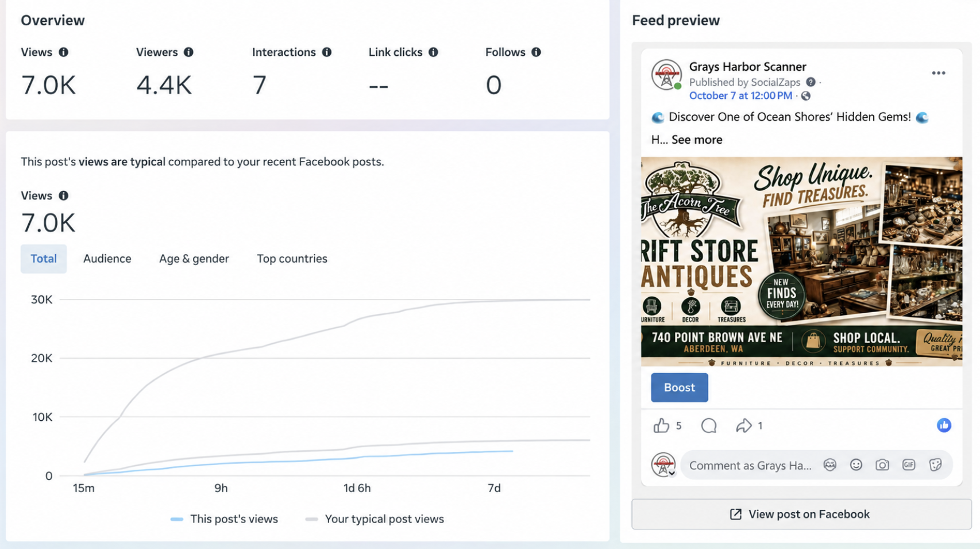Click the share arrow icon on the post
This screenshot has height=549, width=980.
click(743, 425)
